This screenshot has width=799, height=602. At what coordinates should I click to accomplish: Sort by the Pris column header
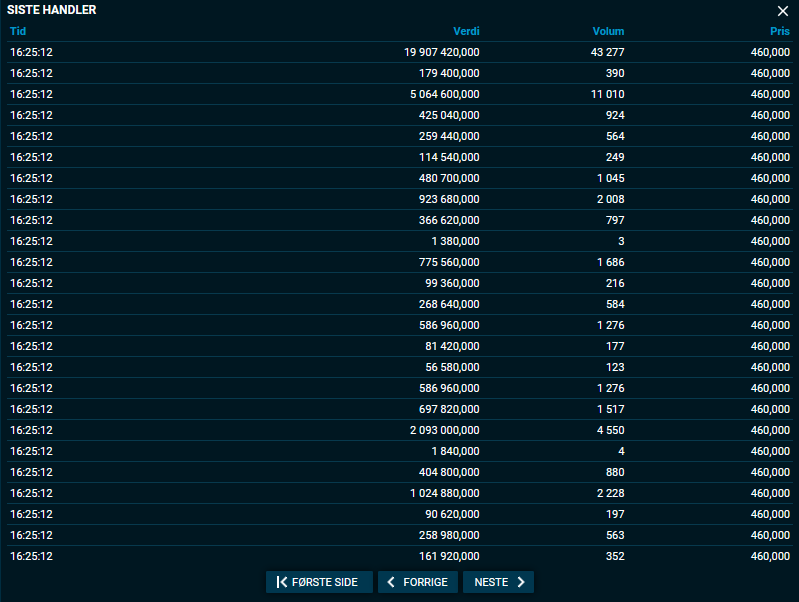(x=780, y=31)
